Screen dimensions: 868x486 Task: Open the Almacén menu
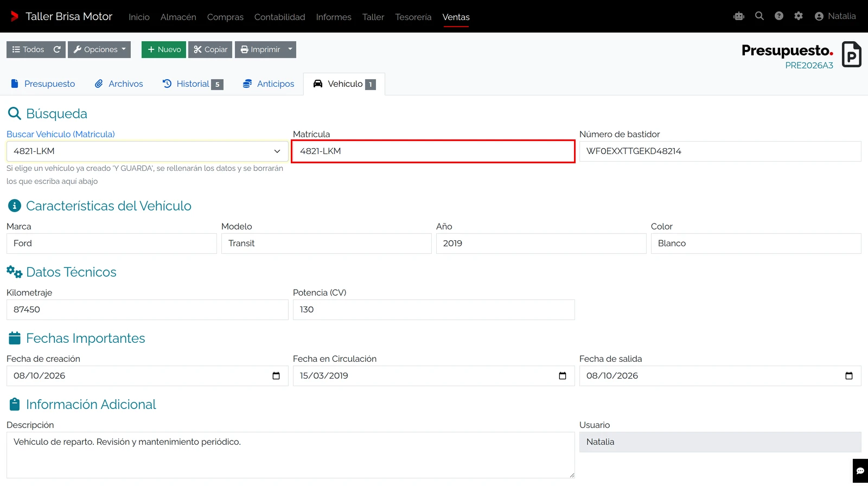coord(178,17)
